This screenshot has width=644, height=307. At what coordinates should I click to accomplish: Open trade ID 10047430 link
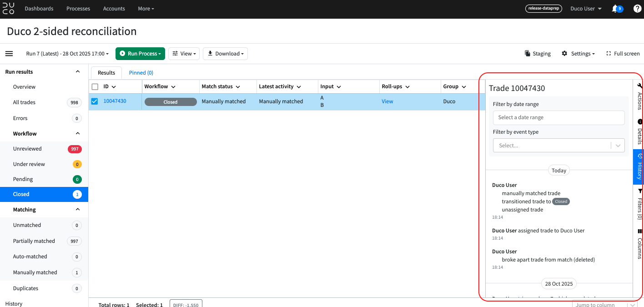coord(115,101)
